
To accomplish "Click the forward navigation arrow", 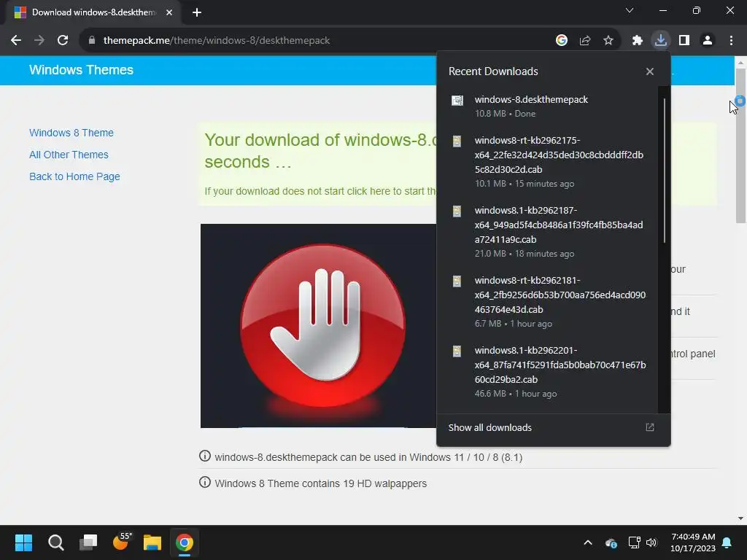I will pyautogui.click(x=39, y=41).
